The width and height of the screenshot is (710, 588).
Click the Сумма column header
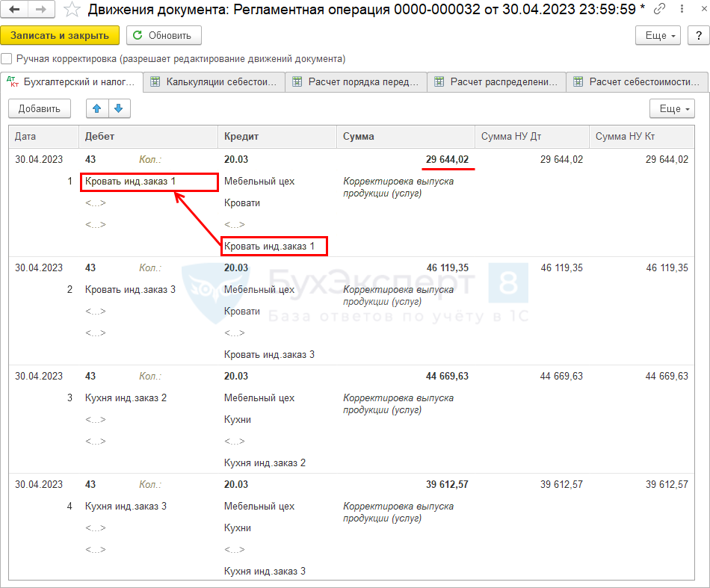coord(406,137)
